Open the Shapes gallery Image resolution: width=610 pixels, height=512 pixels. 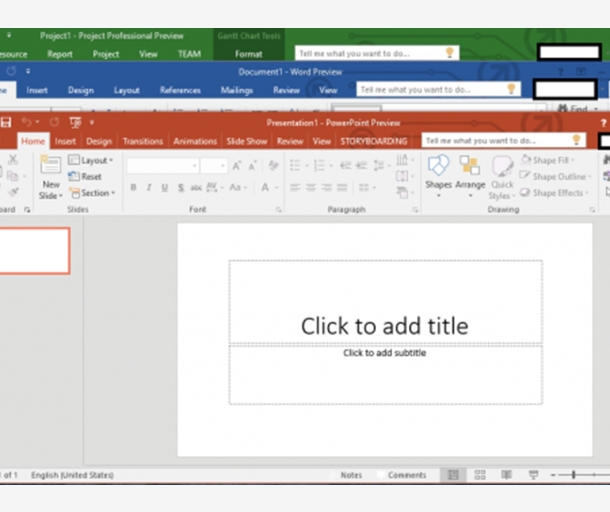438,170
